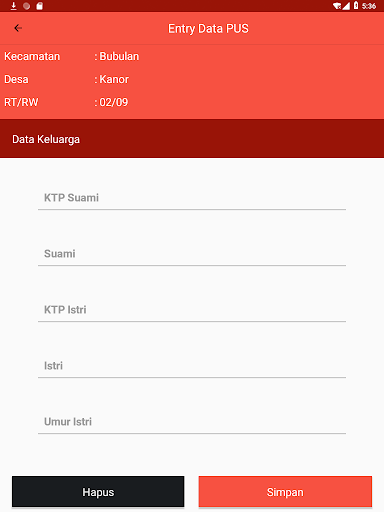Tap the Desa value Kanor
The height and width of the screenshot is (512, 384).
(114, 79)
